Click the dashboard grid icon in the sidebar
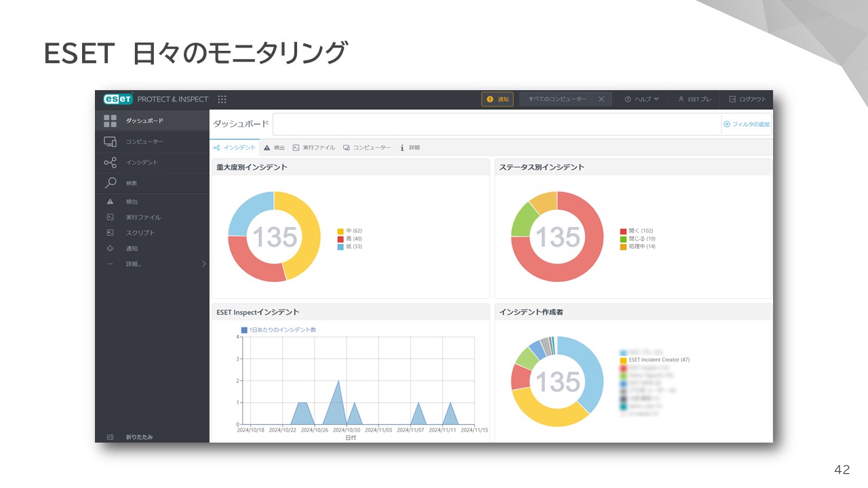 click(x=110, y=121)
